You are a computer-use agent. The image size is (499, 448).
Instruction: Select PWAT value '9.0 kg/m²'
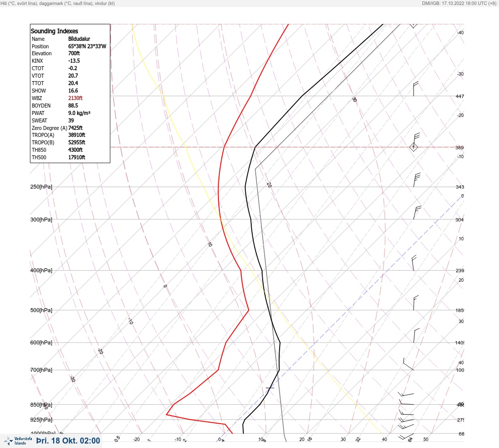point(79,113)
